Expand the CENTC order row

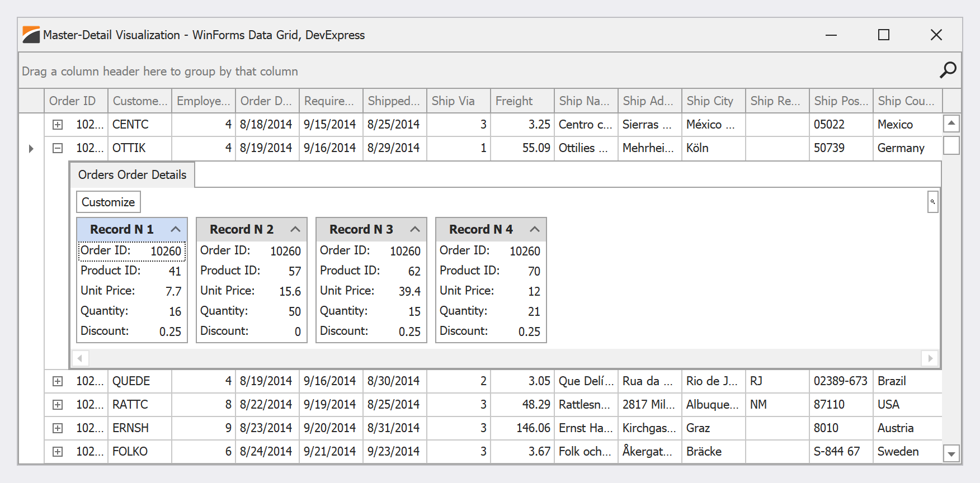coord(58,125)
